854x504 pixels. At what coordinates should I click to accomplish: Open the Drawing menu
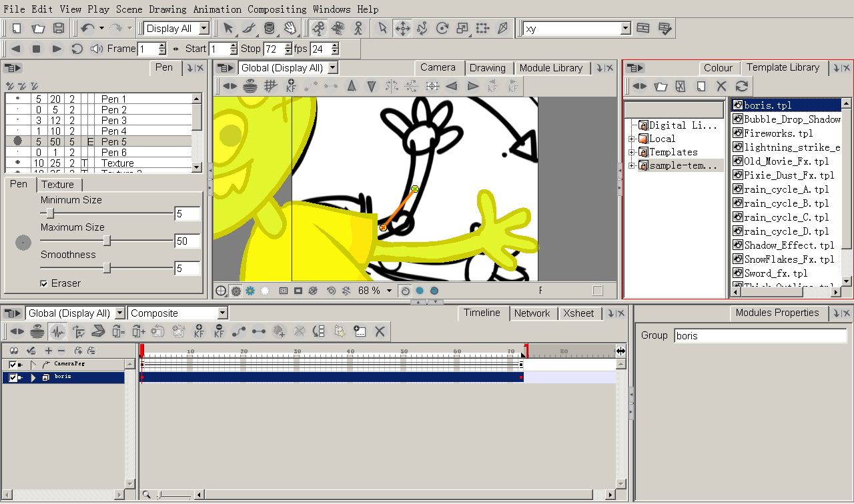(167, 9)
